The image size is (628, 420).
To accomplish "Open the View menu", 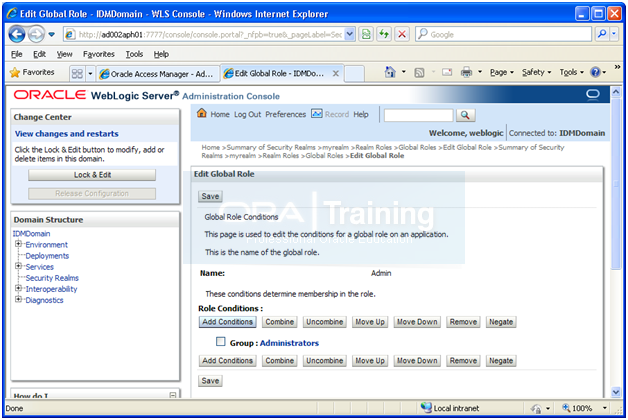I will point(64,54).
